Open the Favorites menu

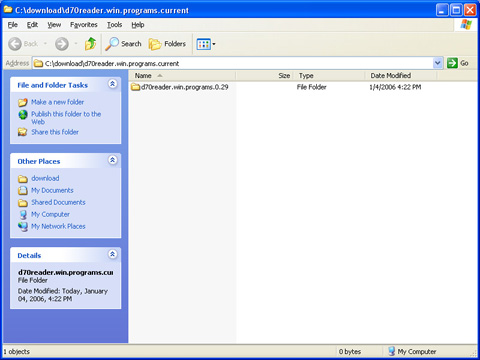[84, 25]
